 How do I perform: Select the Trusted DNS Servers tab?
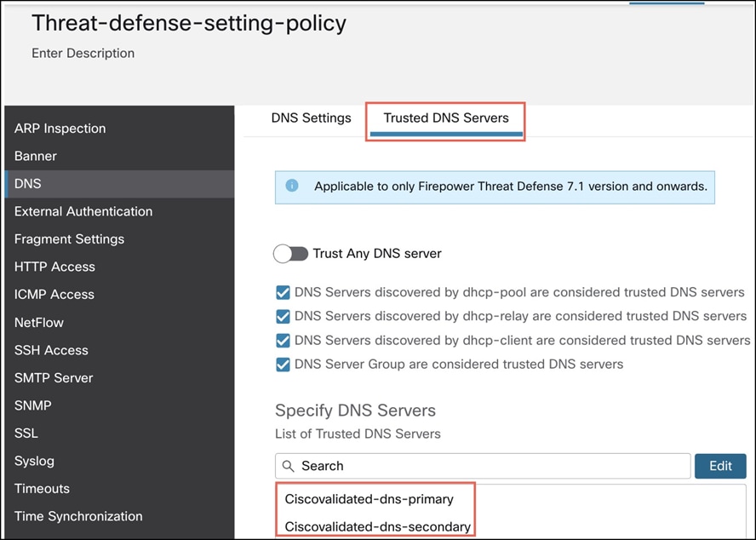pos(446,118)
